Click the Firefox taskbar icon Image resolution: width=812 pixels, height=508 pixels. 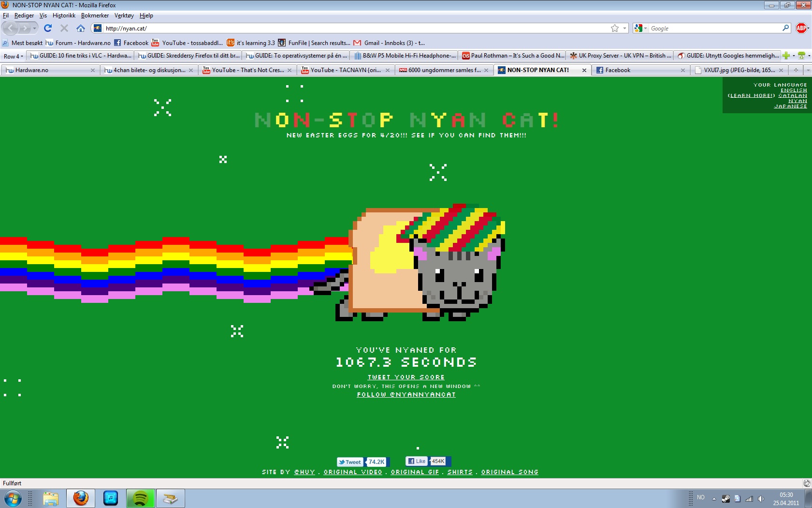[81, 498]
